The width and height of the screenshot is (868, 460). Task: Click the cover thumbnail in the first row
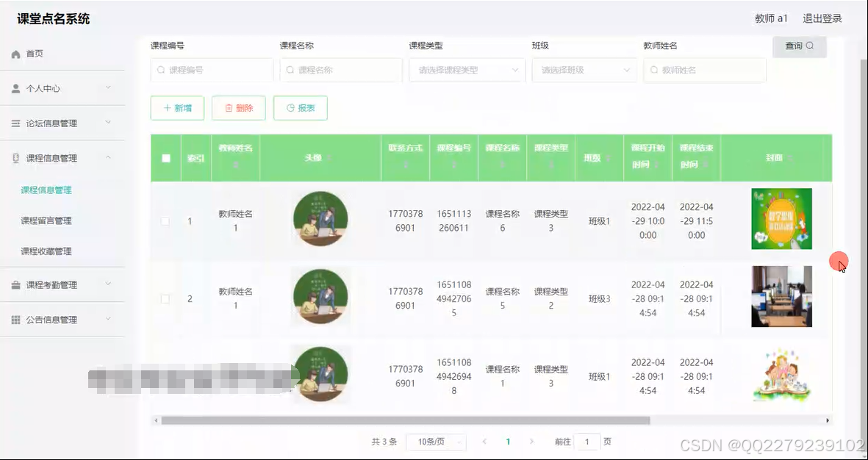click(781, 218)
